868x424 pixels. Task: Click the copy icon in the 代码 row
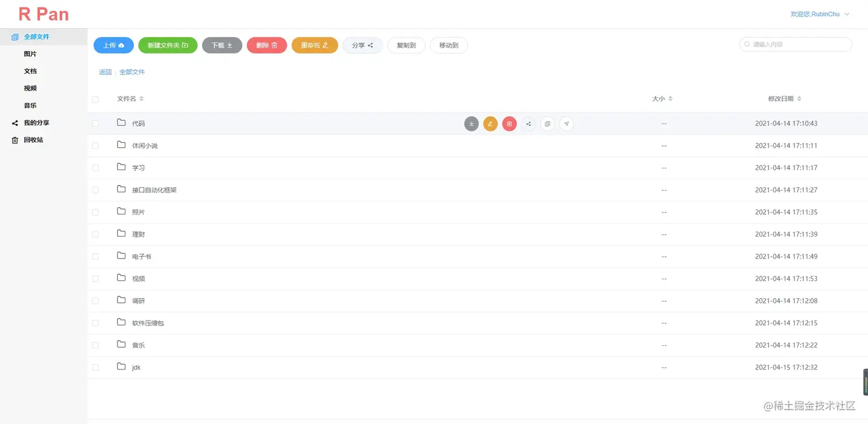(x=547, y=124)
